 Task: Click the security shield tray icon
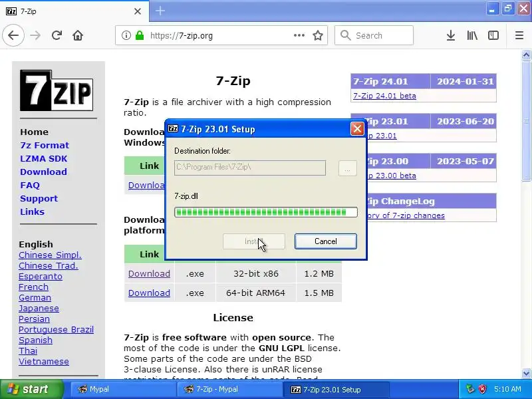tap(482, 389)
